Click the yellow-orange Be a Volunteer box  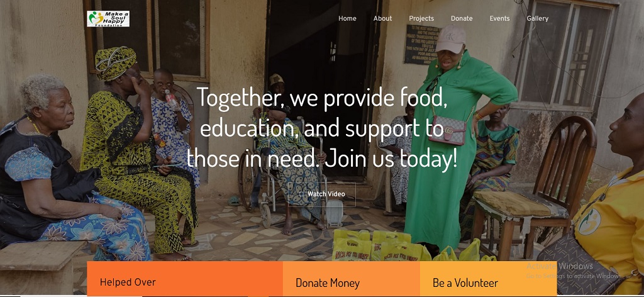[x=488, y=279]
